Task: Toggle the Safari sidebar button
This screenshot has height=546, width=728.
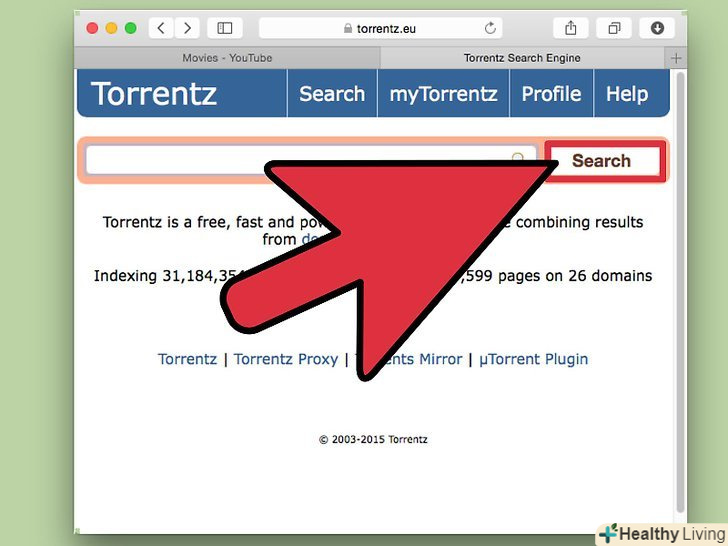Action: point(225,28)
